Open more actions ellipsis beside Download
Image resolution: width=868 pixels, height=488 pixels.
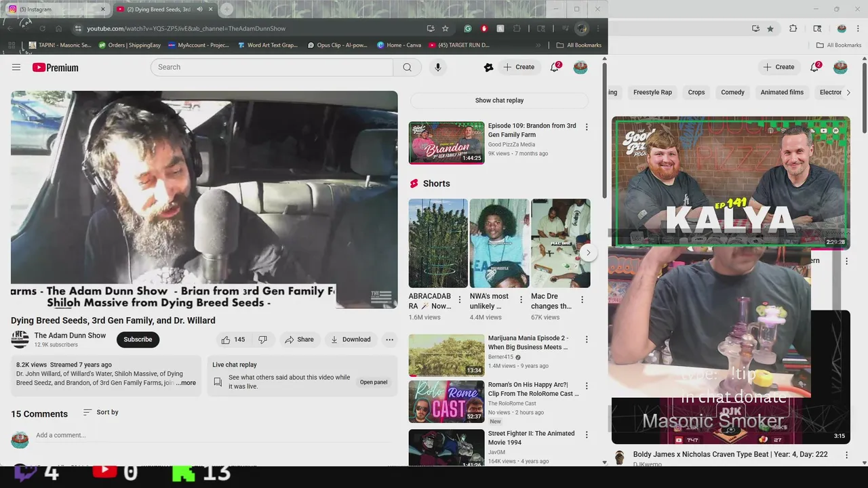tap(390, 340)
